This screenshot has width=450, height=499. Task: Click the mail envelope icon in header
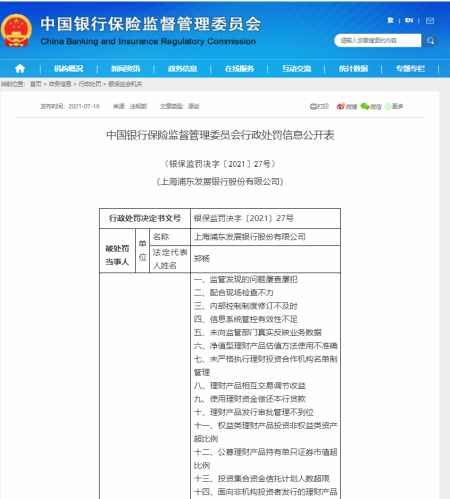[430, 21]
